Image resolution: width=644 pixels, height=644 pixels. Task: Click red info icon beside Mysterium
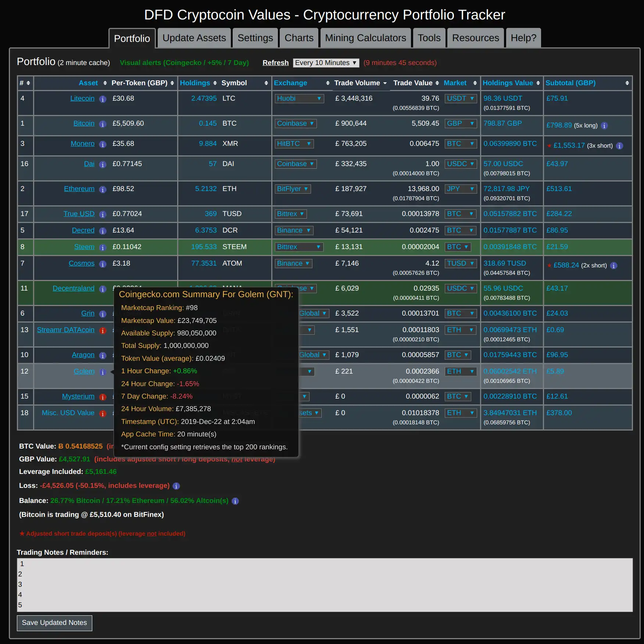pyautogui.click(x=103, y=397)
